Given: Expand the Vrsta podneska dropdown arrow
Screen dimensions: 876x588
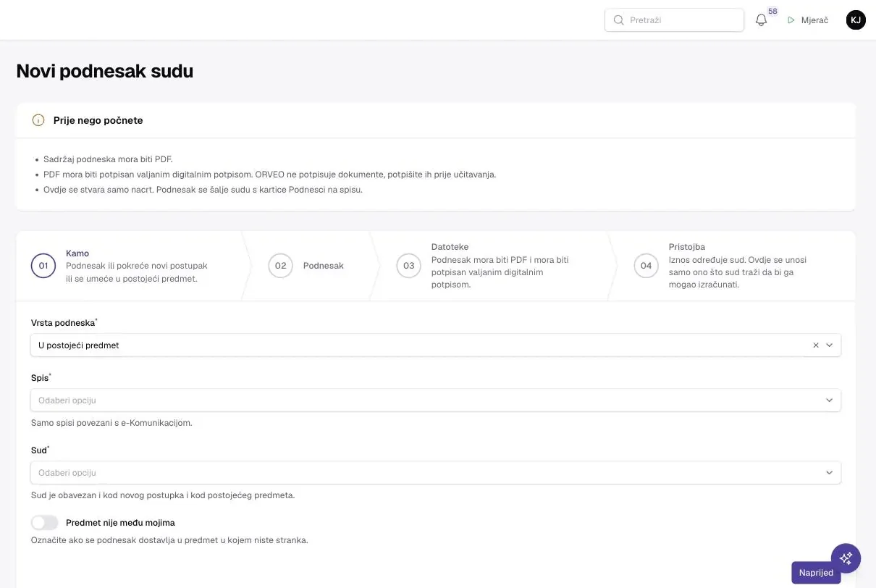Looking at the screenshot, I should [x=830, y=345].
